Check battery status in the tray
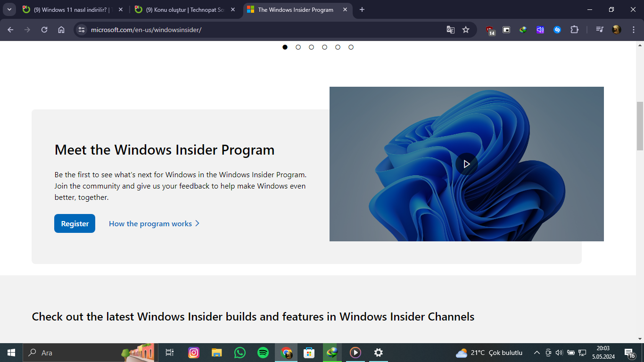Viewport: 644px width, 362px height. click(x=570, y=353)
